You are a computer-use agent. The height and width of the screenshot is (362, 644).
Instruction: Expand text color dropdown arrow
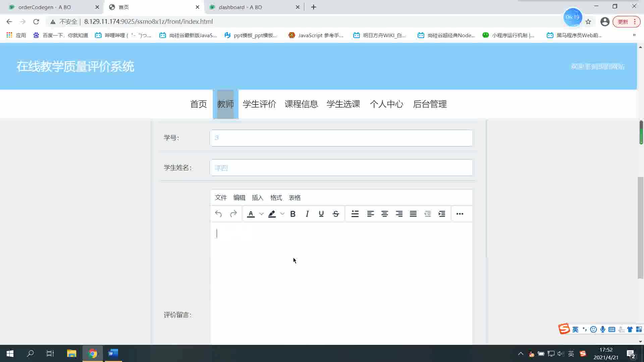click(x=262, y=214)
